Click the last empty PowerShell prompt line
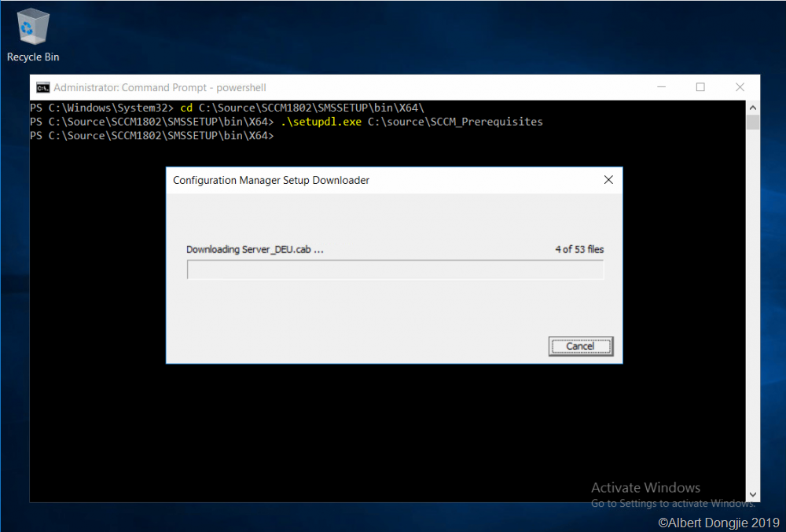Viewport: 786px width, 532px height. coord(152,136)
